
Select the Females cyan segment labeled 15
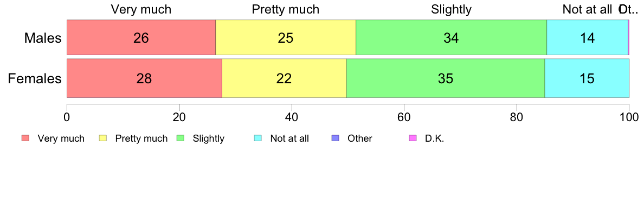[587, 78]
